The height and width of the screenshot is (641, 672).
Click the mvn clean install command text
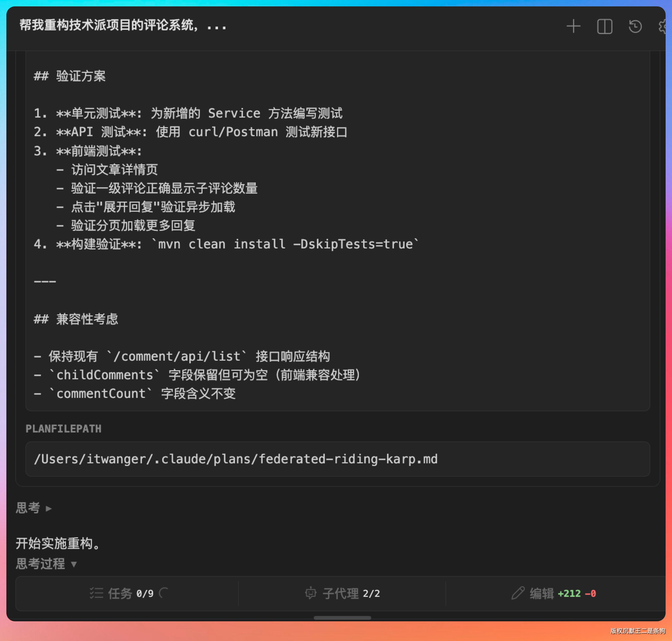point(285,244)
